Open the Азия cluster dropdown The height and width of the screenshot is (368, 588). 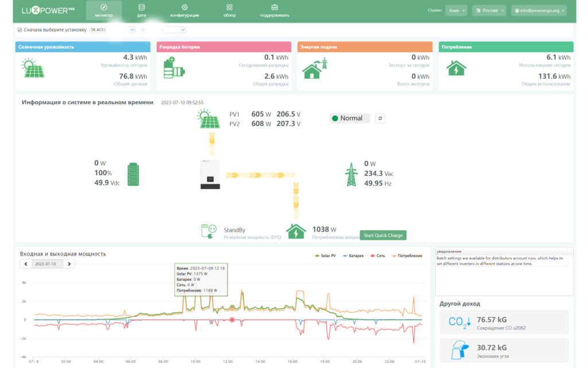pyautogui.click(x=457, y=10)
